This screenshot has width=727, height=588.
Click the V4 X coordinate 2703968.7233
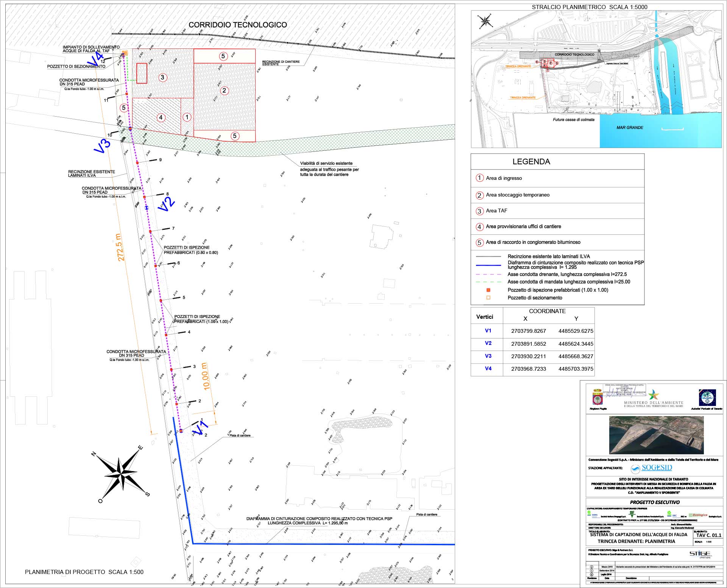(x=529, y=369)
